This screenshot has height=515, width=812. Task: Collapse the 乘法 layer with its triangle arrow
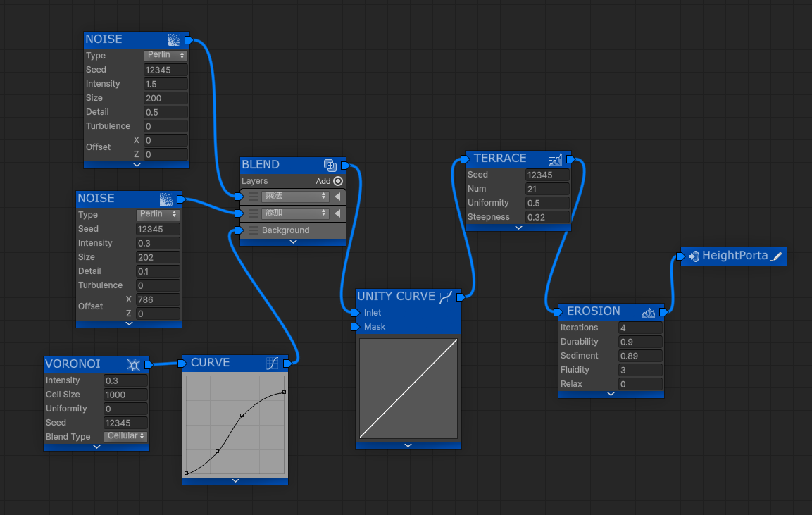click(x=337, y=197)
